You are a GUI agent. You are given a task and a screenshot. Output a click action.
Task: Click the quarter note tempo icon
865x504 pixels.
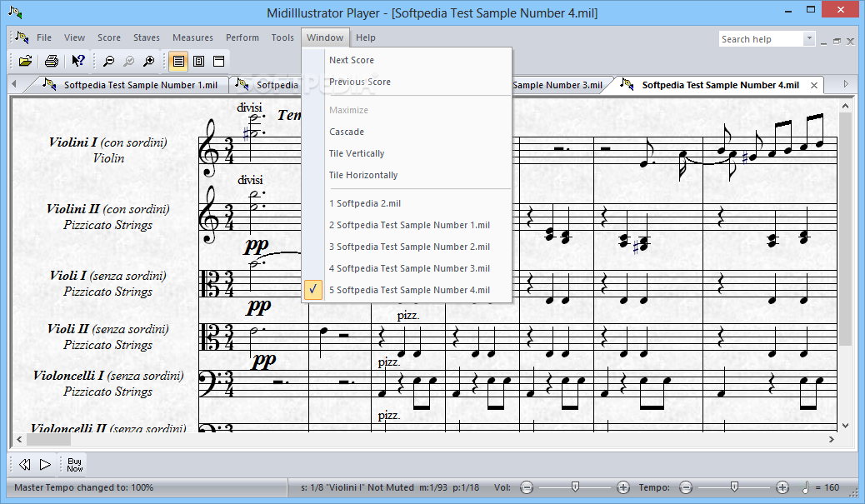(x=806, y=487)
